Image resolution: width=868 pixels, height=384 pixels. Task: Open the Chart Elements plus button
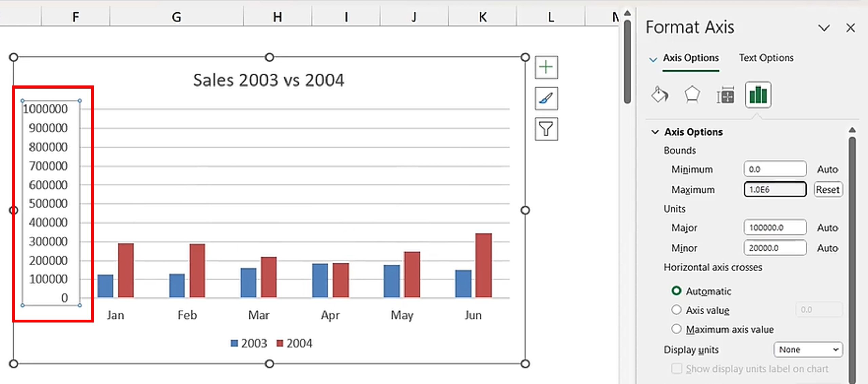point(546,67)
